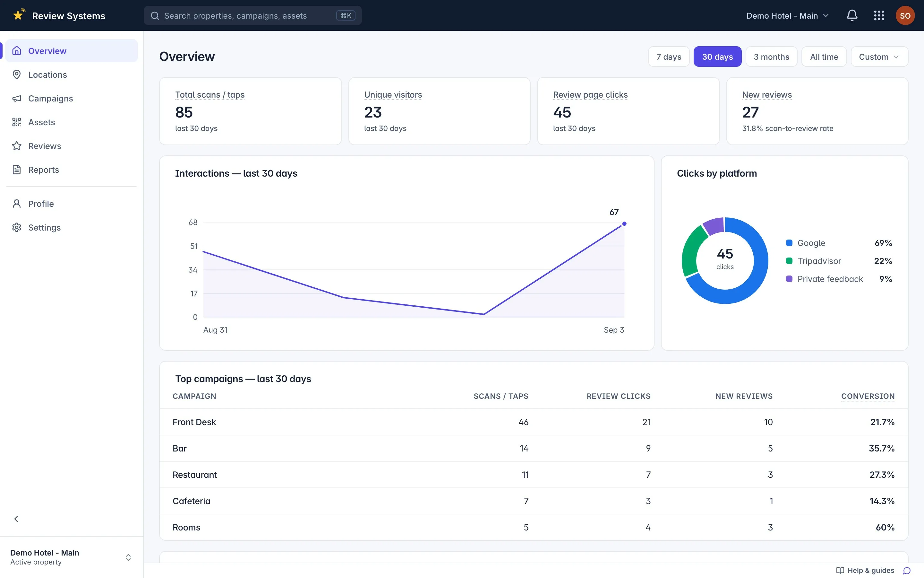Click the Reviews star icon
This screenshot has height=578, width=924.
[16, 146]
